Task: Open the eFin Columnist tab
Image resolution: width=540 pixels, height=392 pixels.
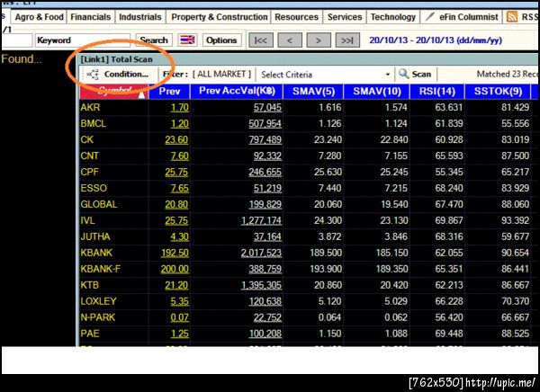Action: coord(462,17)
